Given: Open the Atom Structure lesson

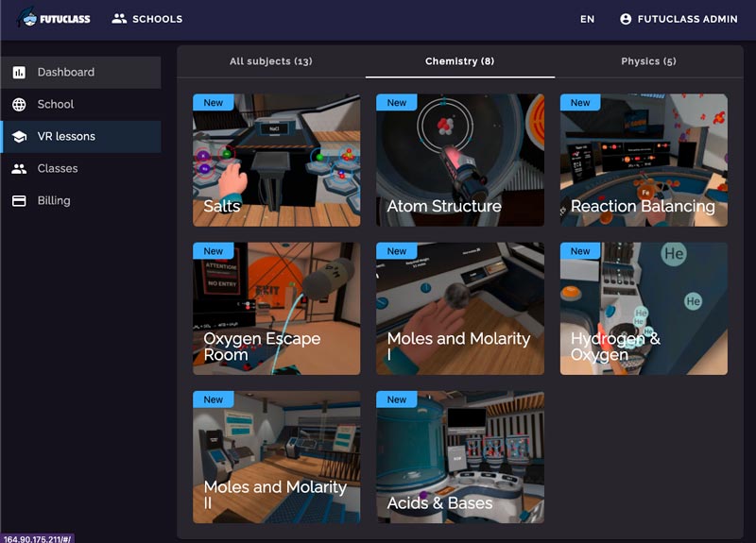Looking at the screenshot, I should (x=459, y=160).
